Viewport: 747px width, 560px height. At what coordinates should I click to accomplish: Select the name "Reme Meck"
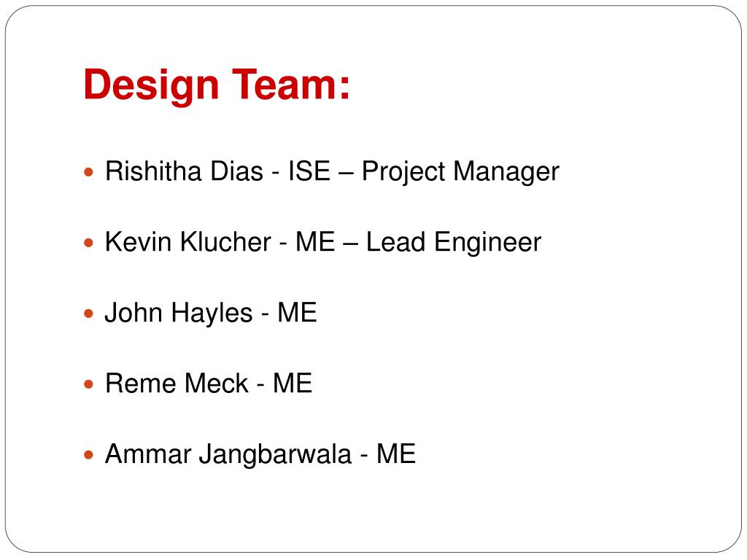click(x=177, y=383)
